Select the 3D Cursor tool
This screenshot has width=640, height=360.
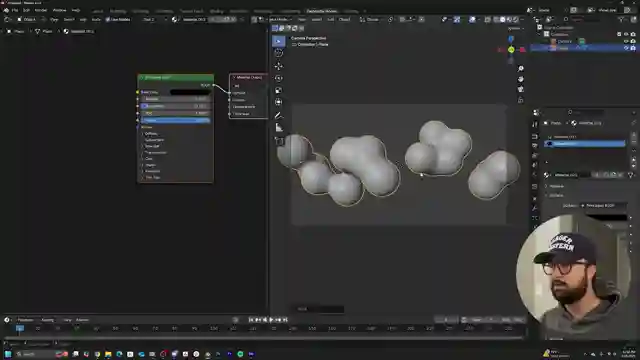(x=279, y=53)
